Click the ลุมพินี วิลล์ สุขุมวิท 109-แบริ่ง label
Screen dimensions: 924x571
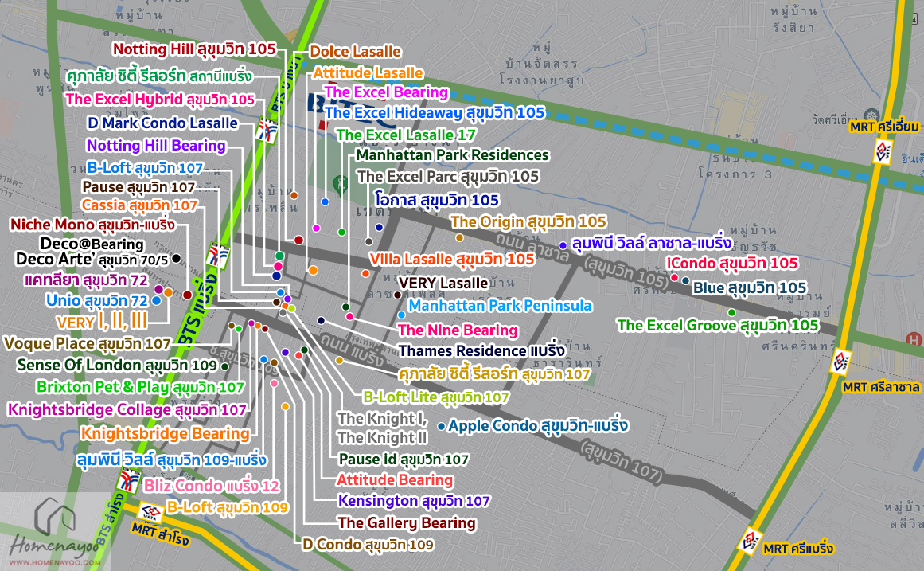pos(171,460)
